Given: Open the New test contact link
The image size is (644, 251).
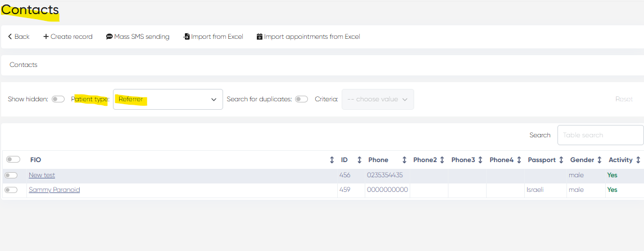Looking at the screenshot, I should pos(42,176).
